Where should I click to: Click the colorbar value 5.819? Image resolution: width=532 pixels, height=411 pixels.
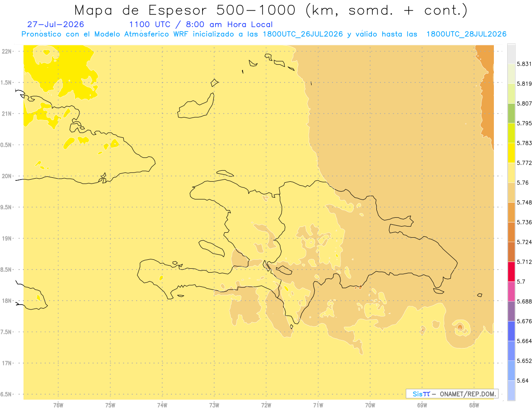524,83
